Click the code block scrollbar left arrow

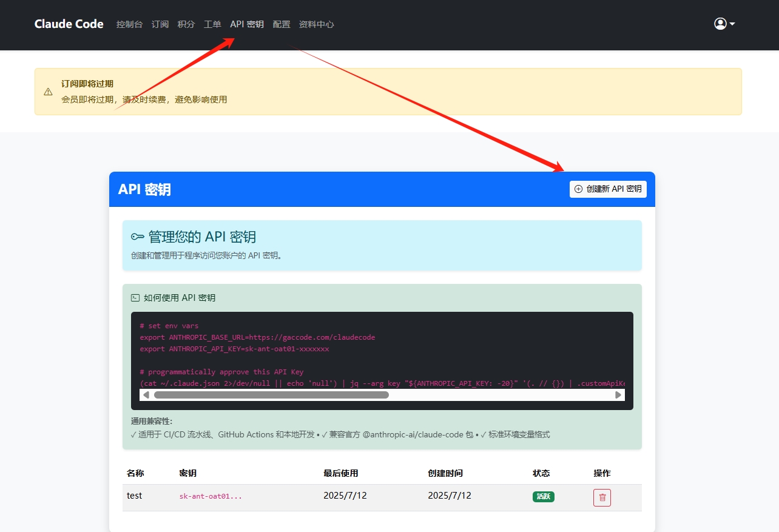pos(146,395)
